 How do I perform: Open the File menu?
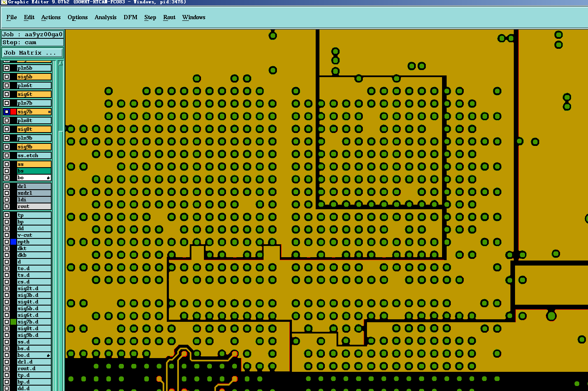point(12,17)
